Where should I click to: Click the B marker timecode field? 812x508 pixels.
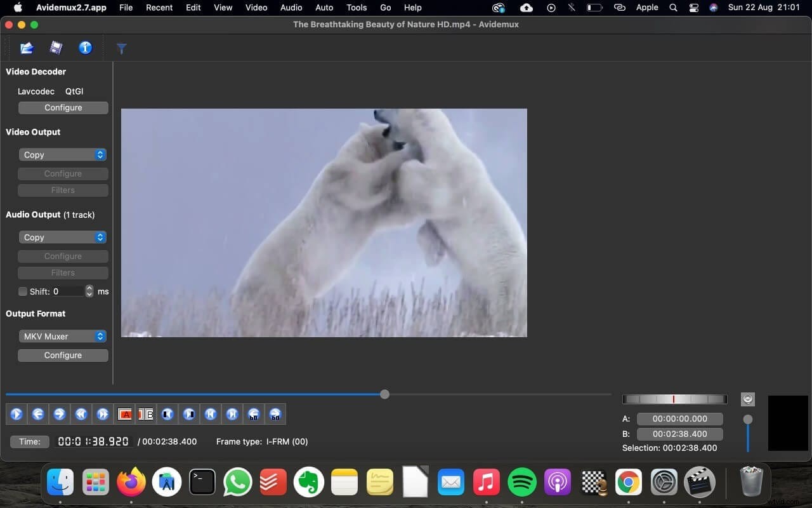point(680,434)
